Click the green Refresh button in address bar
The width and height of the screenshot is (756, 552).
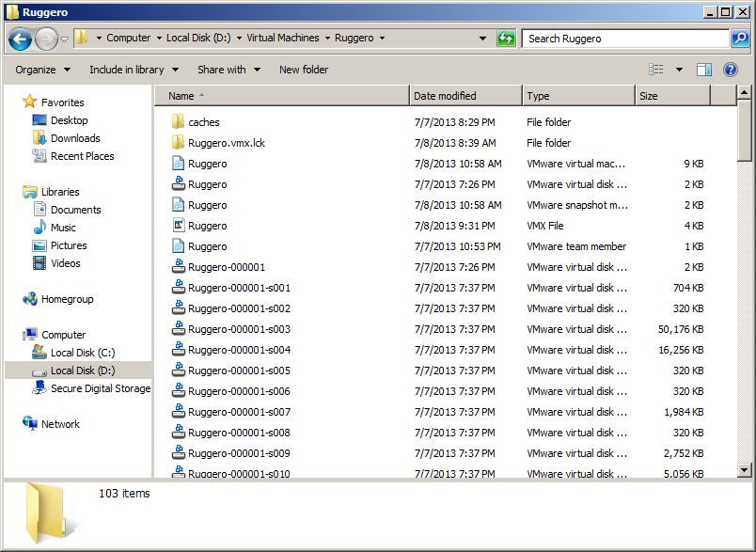pyautogui.click(x=506, y=39)
